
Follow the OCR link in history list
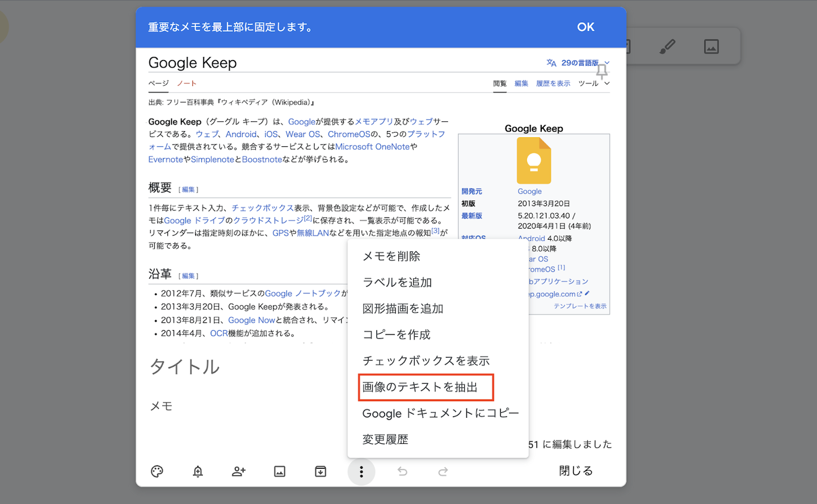pyautogui.click(x=218, y=333)
